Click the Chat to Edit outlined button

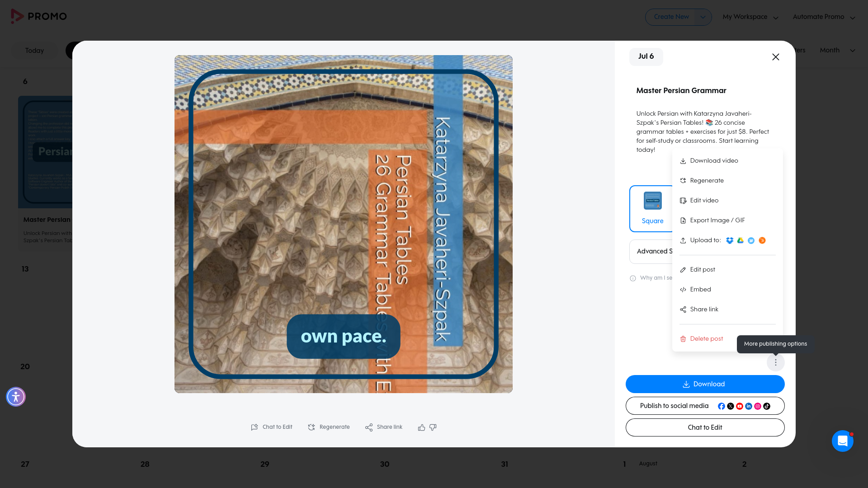(705, 427)
